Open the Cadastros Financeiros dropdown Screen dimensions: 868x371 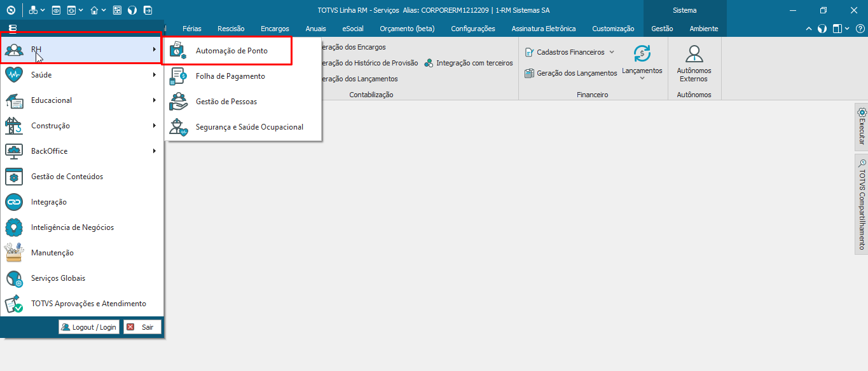570,52
